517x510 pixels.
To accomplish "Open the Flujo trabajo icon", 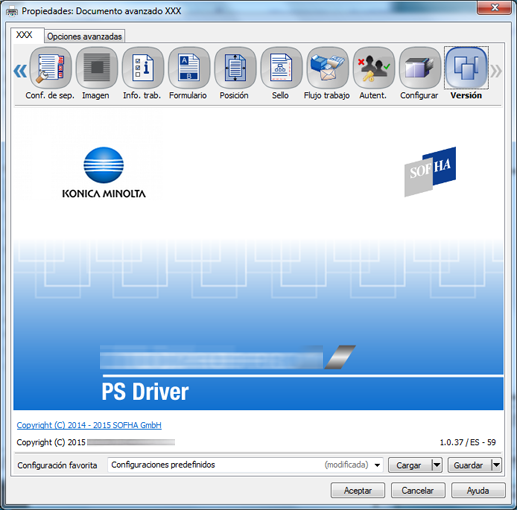I will 327,68.
